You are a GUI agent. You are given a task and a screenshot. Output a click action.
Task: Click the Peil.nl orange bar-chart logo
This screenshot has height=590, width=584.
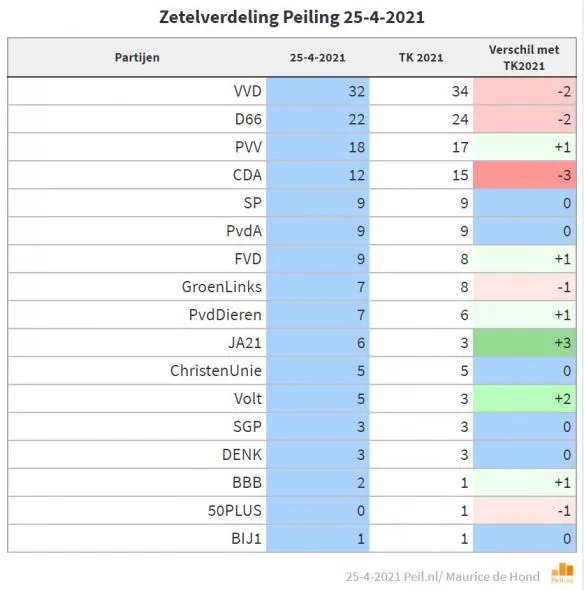point(562,574)
